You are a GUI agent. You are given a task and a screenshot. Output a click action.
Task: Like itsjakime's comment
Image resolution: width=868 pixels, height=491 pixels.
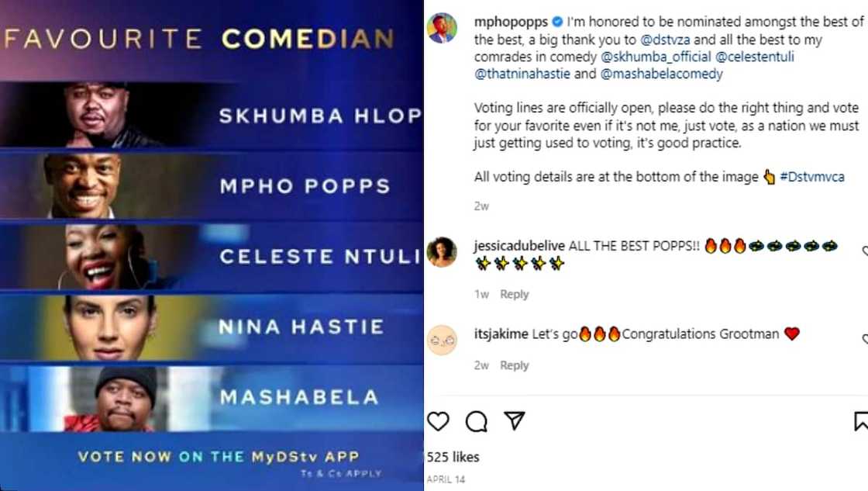pyautogui.click(x=865, y=340)
